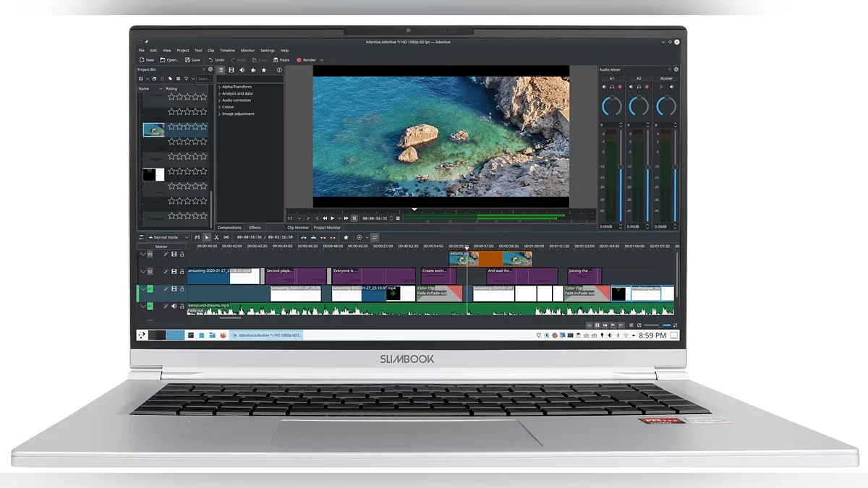This screenshot has width=868, height=488.
Task: Open the effect info icon
Action: (279, 70)
